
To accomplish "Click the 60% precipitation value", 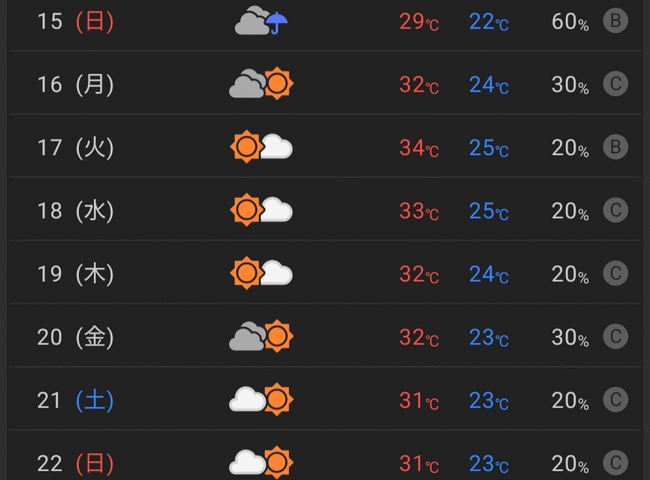I will click(570, 22).
